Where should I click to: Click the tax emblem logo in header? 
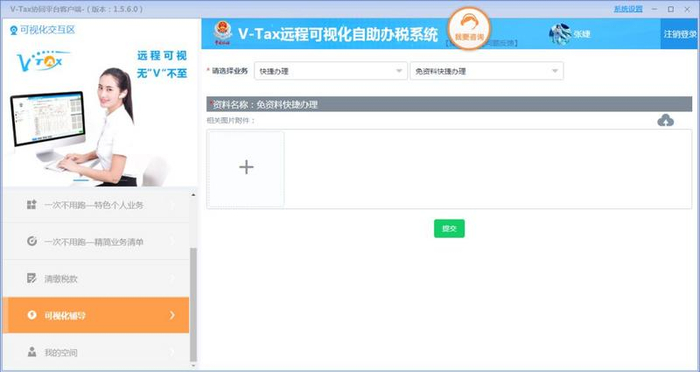[222, 33]
